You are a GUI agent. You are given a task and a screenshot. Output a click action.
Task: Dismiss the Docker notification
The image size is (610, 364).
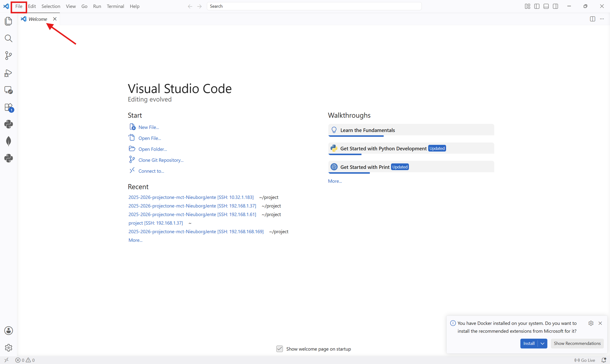point(600,323)
